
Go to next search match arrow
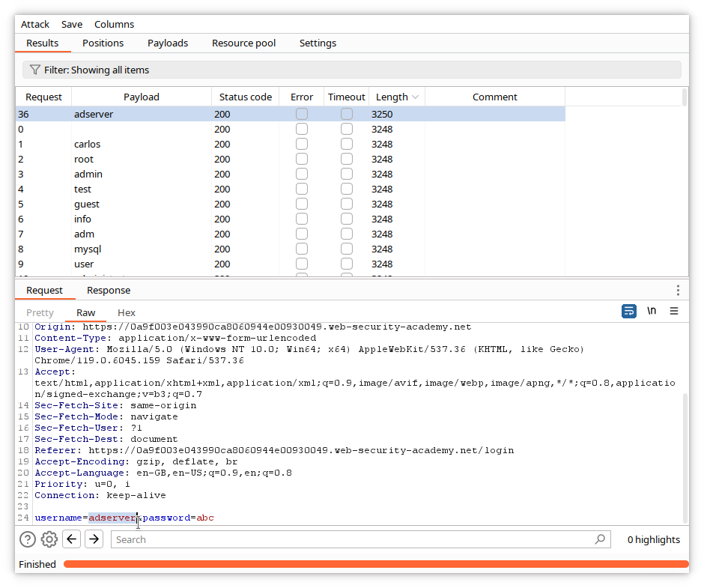pyautogui.click(x=94, y=539)
